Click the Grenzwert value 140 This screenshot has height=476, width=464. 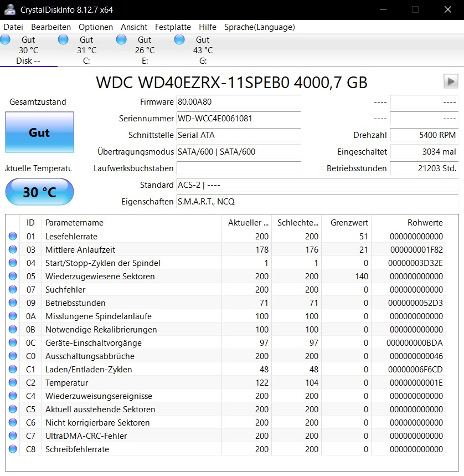[x=362, y=277]
